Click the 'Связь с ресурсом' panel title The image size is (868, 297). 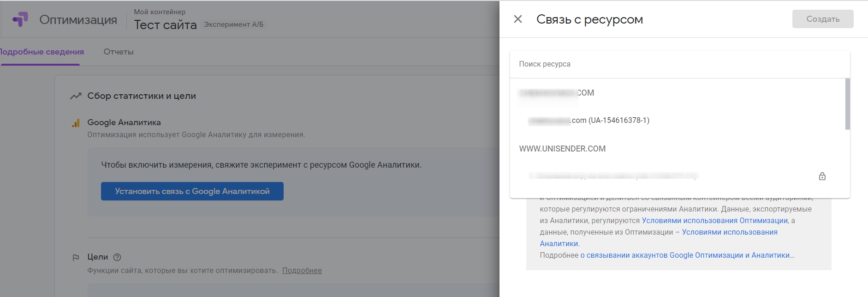click(x=589, y=19)
